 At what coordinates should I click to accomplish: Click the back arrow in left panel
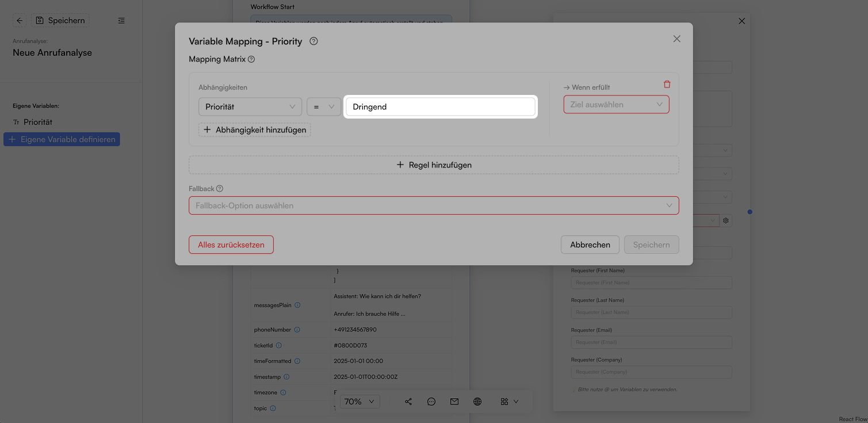point(20,20)
